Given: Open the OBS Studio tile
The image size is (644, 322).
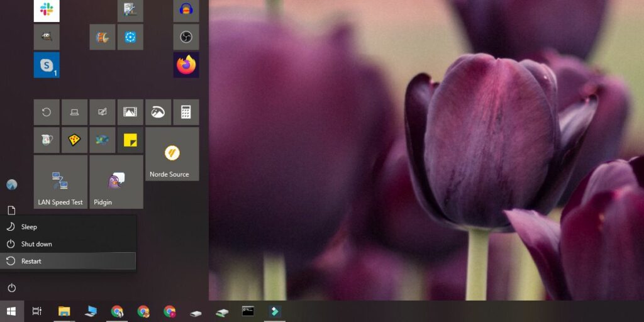Looking at the screenshot, I should tap(186, 37).
